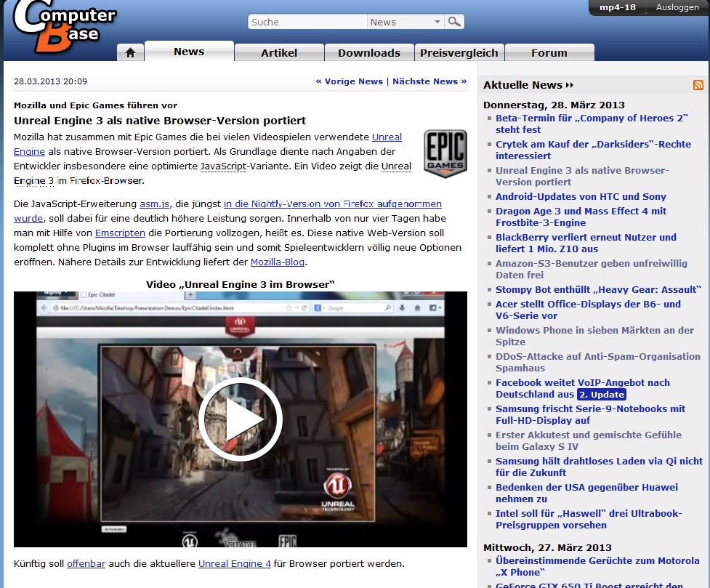This screenshot has height=588, width=710.
Task: Click Mittwoch, 27. März 2013 heading
Action: (x=547, y=548)
